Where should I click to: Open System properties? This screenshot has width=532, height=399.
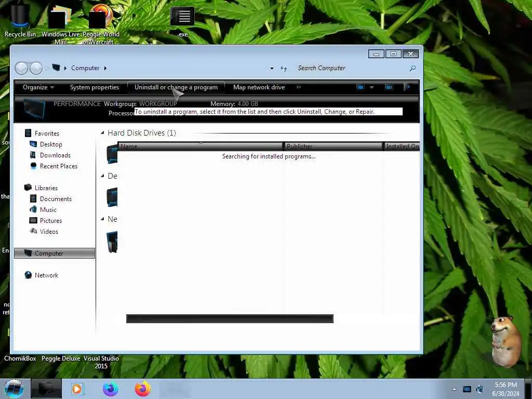click(95, 87)
